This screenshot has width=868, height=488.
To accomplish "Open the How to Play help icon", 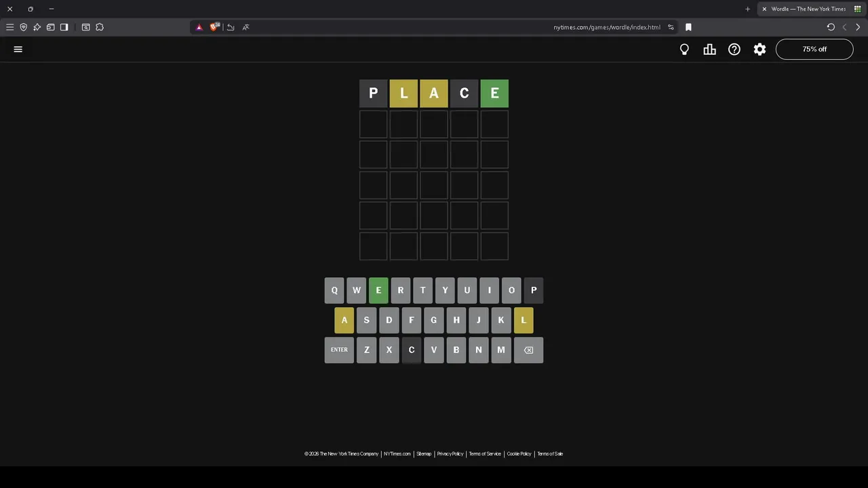I will click(734, 49).
